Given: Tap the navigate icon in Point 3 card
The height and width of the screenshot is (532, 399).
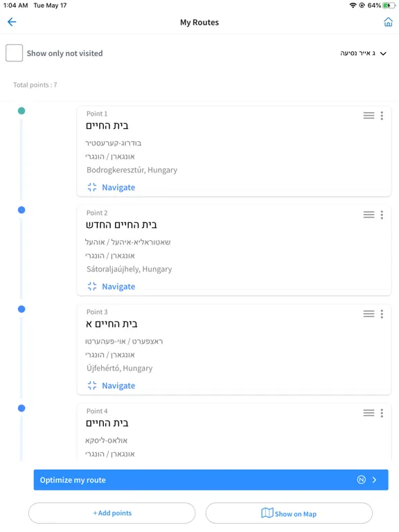Looking at the screenshot, I should tap(92, 385).
